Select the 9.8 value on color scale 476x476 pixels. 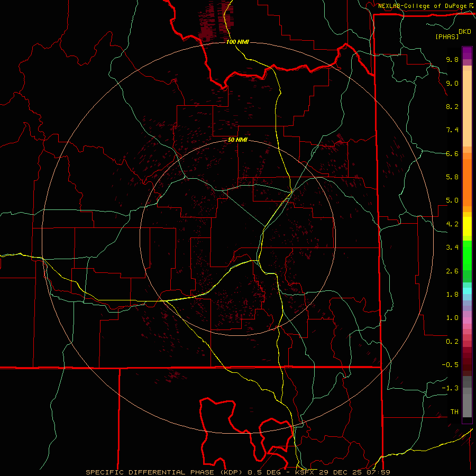click(452, 59)
